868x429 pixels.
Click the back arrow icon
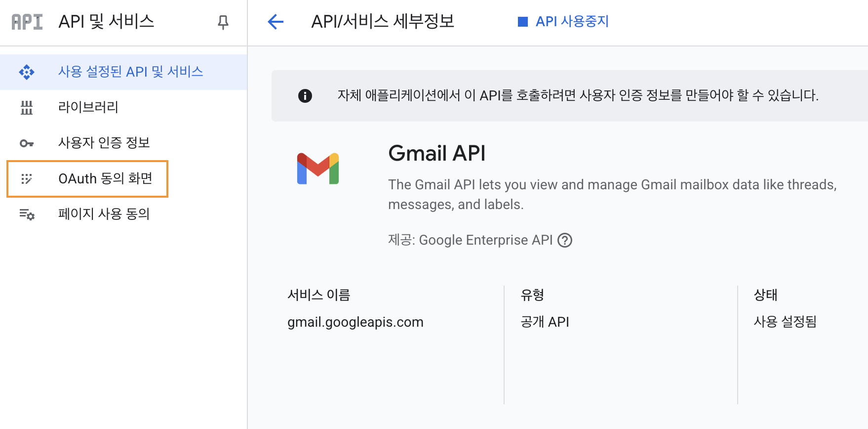[x=276, y=22]
